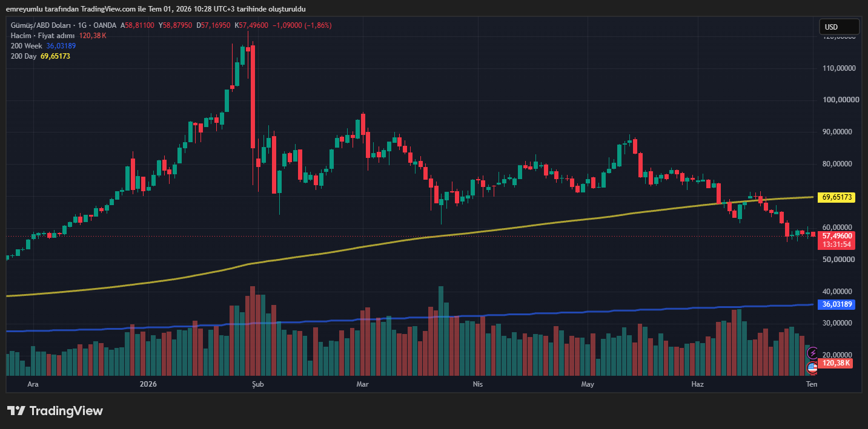Click the Mar month label on time axis

point(363,384)
